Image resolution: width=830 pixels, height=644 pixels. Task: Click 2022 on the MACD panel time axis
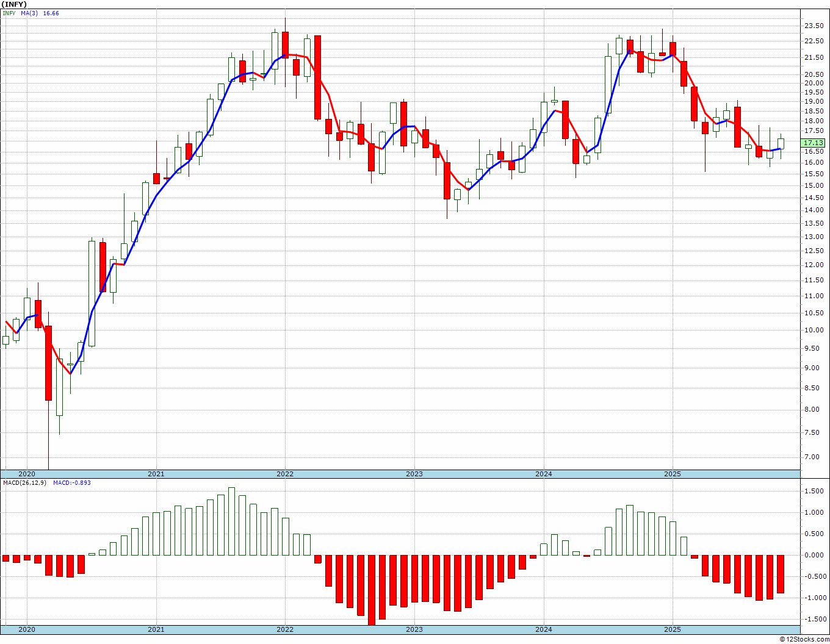point(285,629)
